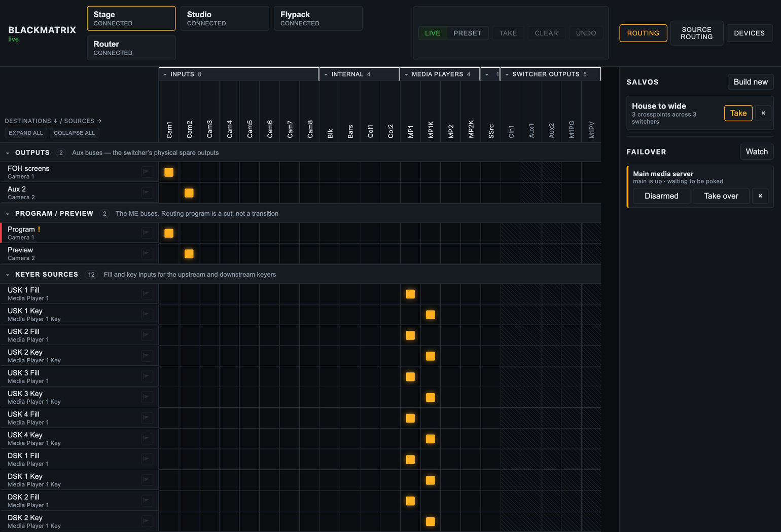The width and height of the screenshot is (781, 532).
Task: Click COLLAPSE ALL
Action: [74, 133]
